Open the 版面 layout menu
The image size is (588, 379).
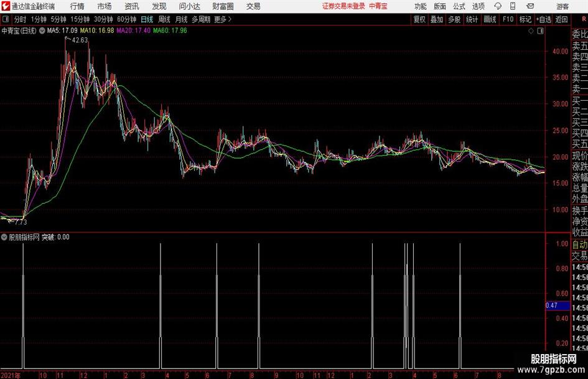coord(439,6)
